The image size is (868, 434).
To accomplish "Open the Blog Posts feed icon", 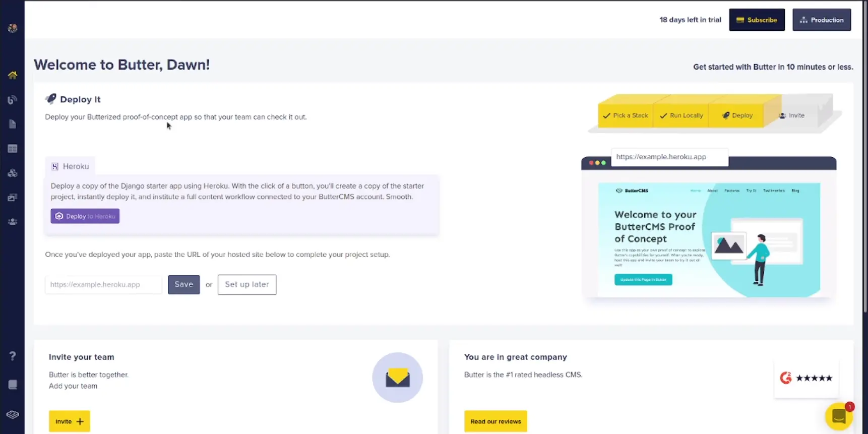I will tap(13, 100).
